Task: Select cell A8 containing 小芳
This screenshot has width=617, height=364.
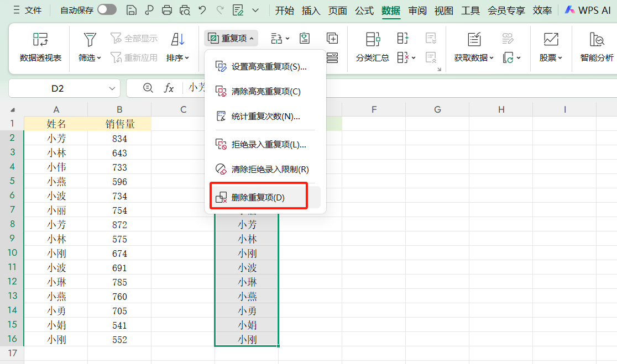Action: click(55, 224)
